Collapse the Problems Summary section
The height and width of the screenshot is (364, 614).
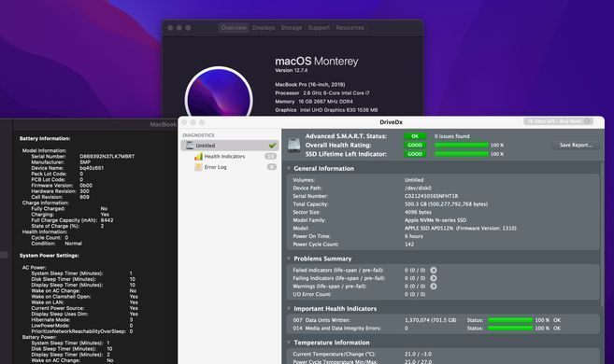coord(289,259)
